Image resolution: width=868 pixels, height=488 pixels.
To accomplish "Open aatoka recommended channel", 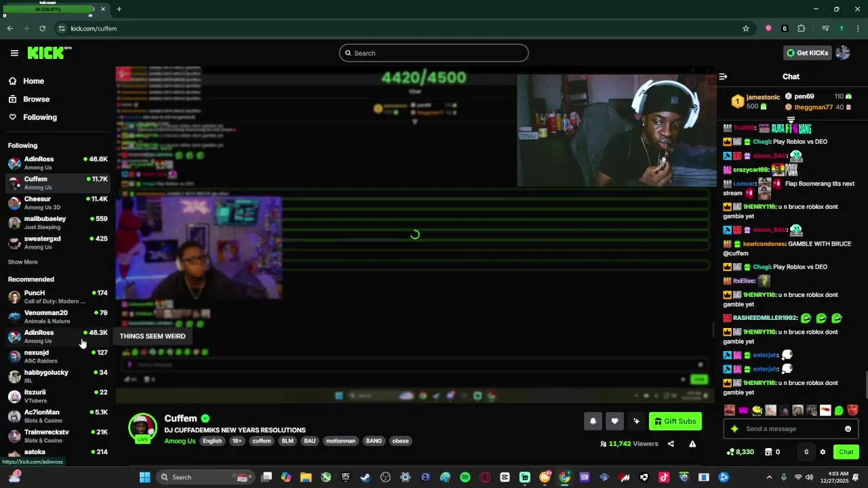I will [x=58, y=453].
